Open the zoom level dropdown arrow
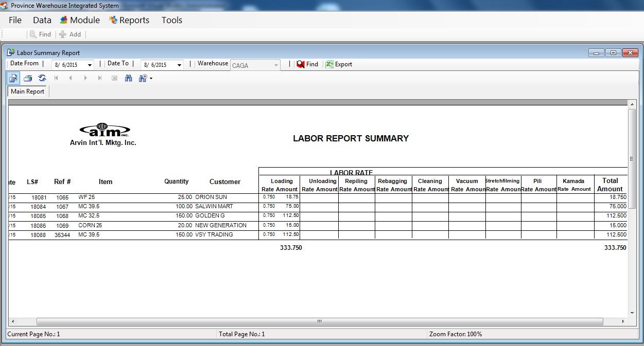Screen dimensions: 644x346 click(151, 79)
